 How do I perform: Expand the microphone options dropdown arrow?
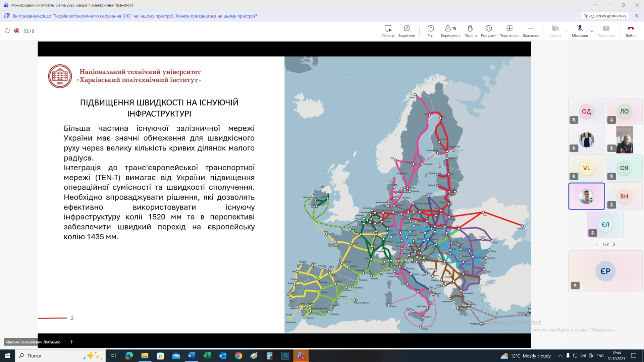[592, 31]
